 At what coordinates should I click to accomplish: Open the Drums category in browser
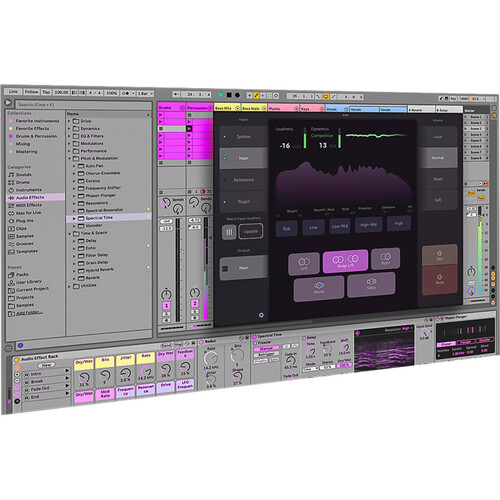[19, 182]
